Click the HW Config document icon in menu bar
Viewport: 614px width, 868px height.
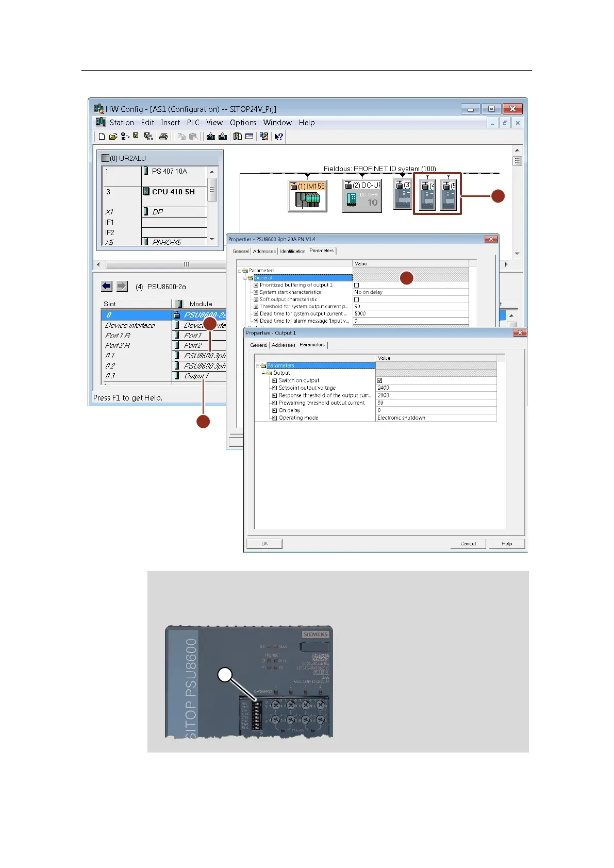tap(101, 122)
